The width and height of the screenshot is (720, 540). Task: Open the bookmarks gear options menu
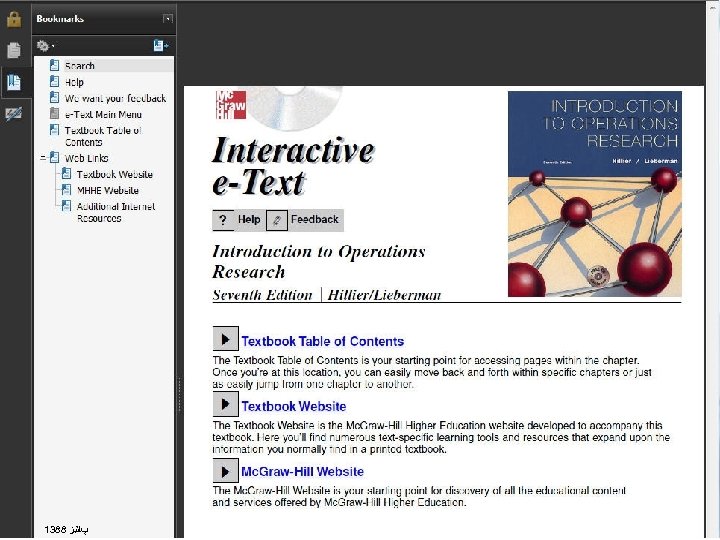[x=45, y=45]
